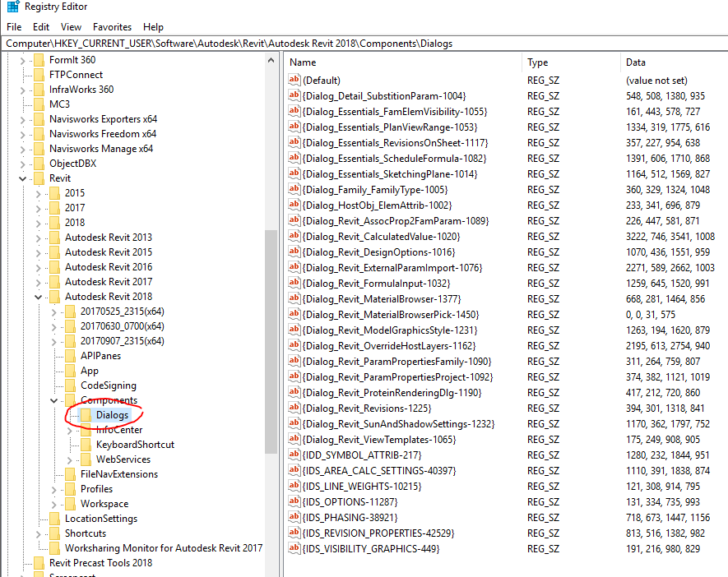
Task: Expand the 20170525_2315(x64) key
Action: click(53, 312)
